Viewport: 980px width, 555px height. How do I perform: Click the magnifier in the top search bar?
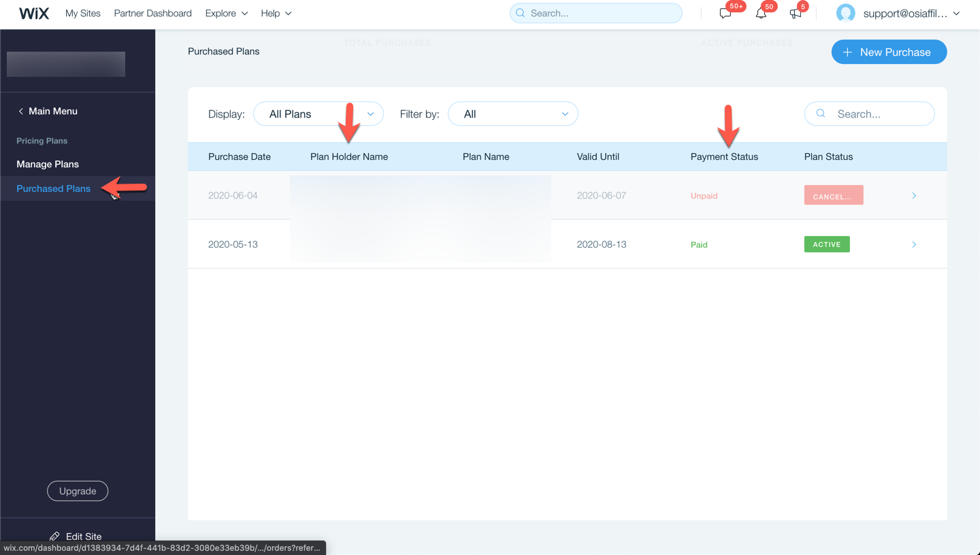(x=521, y=13)
